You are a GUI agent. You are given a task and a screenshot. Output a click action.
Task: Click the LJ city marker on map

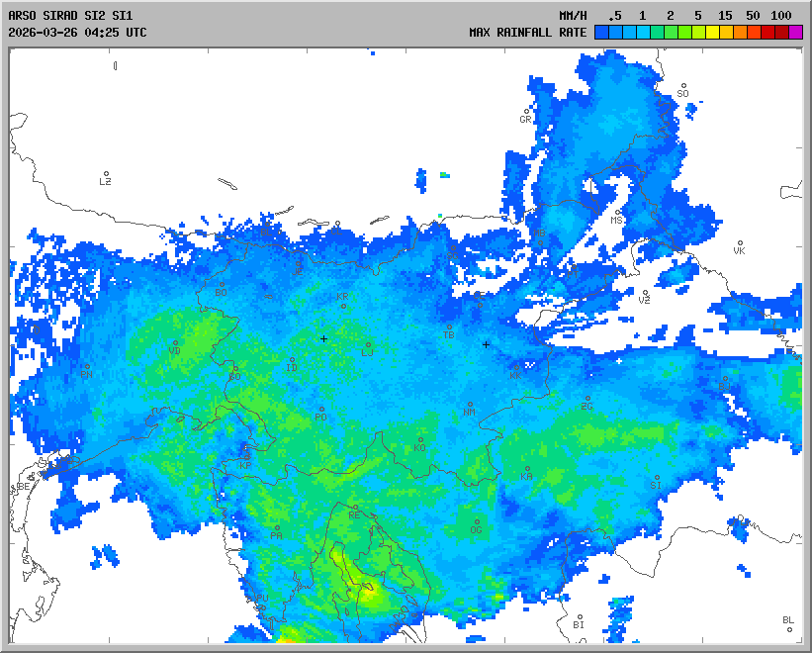click(x=369, y=345)
